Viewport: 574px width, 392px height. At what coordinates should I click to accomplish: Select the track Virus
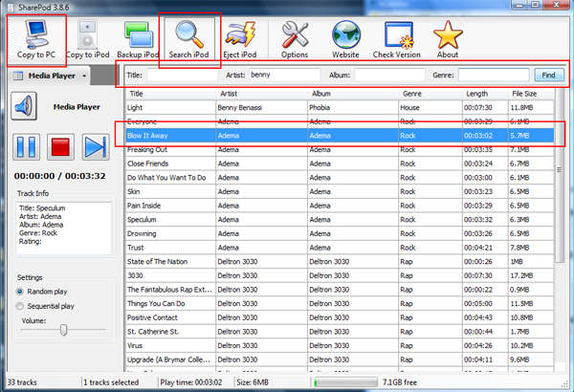point(340,345)
